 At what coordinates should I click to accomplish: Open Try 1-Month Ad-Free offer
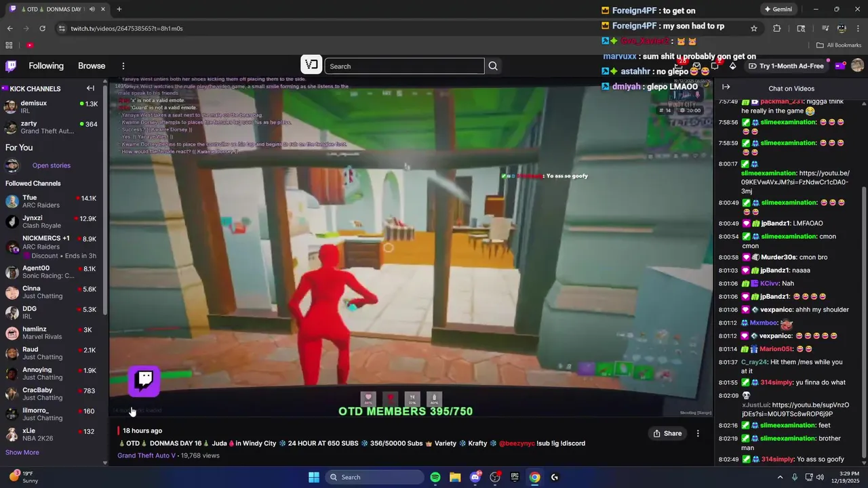787,66
